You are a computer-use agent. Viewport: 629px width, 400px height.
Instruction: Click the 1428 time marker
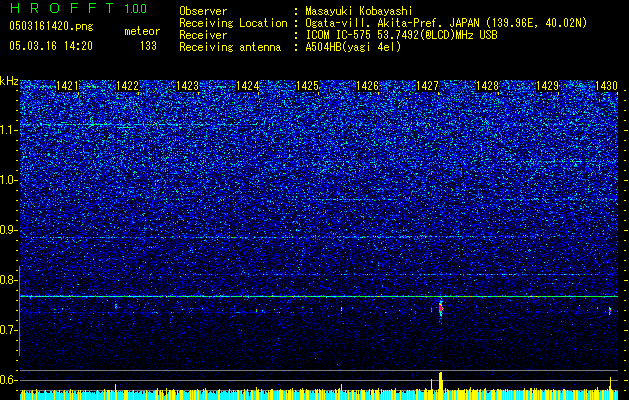(x=487, y=86)
